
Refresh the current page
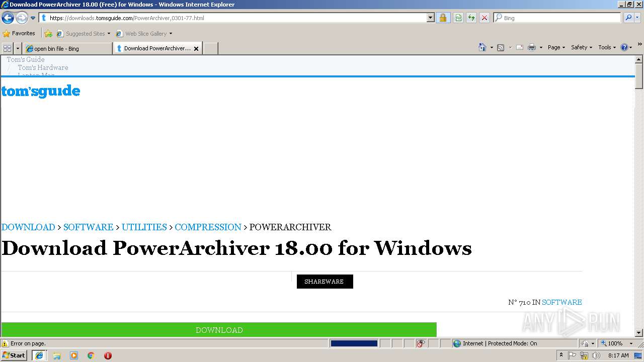click(x=471, y=18)
